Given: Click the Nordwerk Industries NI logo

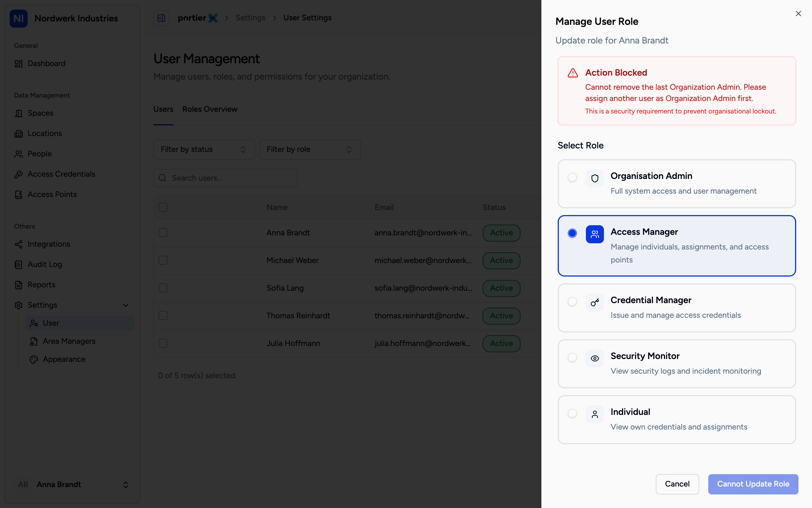Looking at the screenshot, I should 18,18.
